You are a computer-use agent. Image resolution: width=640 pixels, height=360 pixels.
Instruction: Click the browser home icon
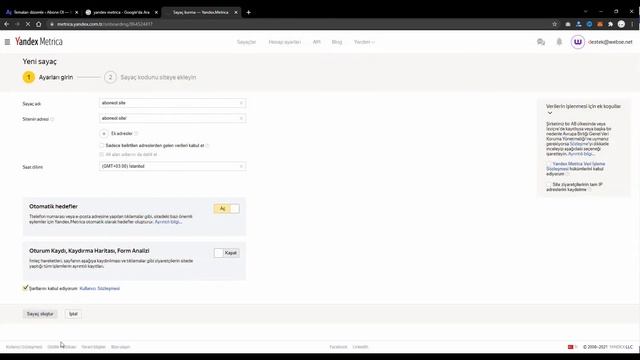[38, 24]
